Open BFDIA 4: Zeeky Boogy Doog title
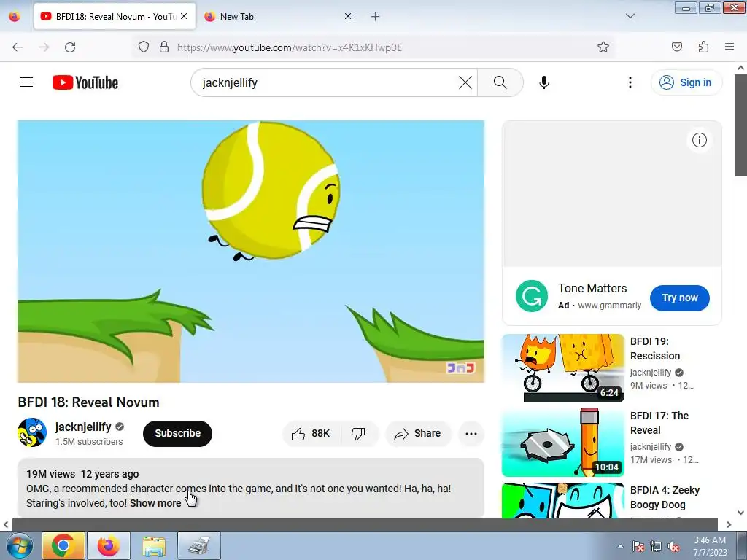 [665, 497]
